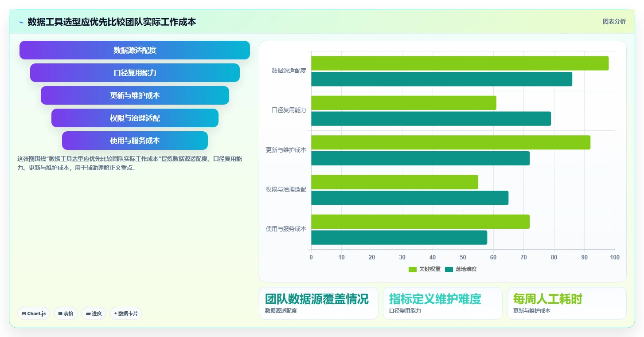Select the 更新与维护成本 funnel bar
644x337 pixels.
click(135, 95)
